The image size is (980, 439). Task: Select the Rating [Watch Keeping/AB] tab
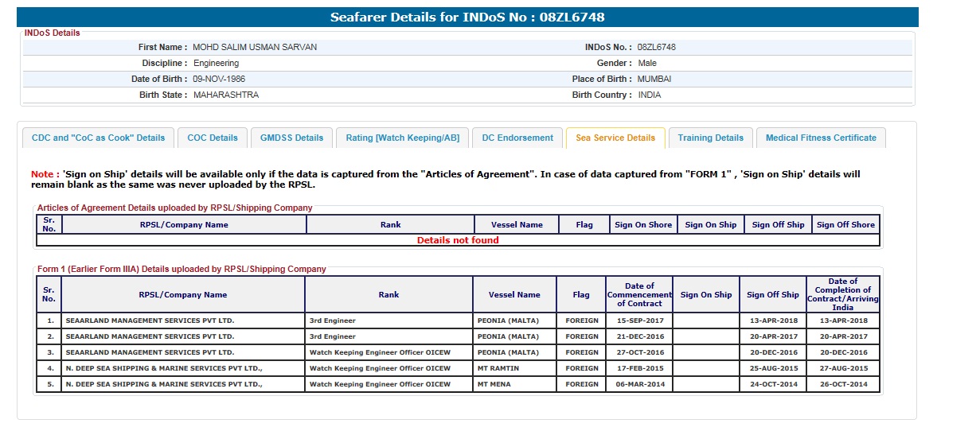[402, 138]
